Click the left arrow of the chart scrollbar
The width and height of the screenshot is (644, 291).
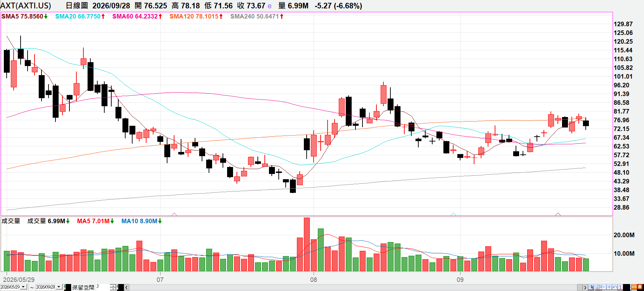click(x=127, y=288)
